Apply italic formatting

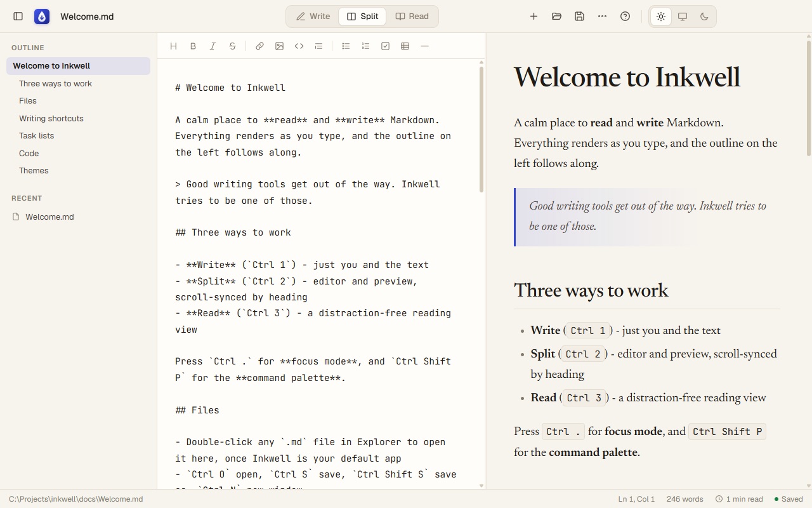click(x=213, y=46)
